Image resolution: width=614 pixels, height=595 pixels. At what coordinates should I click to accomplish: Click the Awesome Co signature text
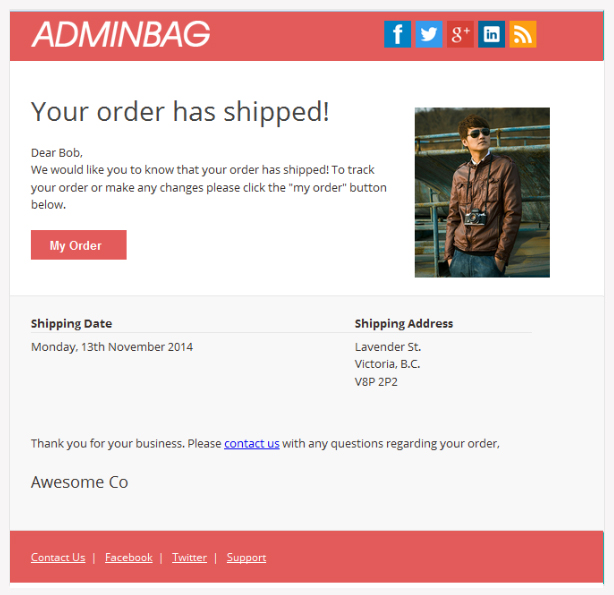[x=79, y=482]
